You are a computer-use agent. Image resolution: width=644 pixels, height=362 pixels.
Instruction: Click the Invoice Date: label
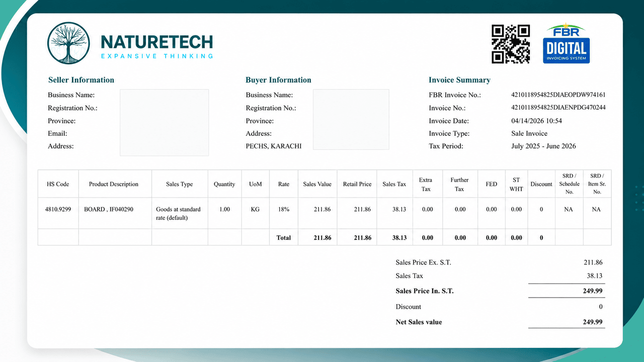(449, 121)
